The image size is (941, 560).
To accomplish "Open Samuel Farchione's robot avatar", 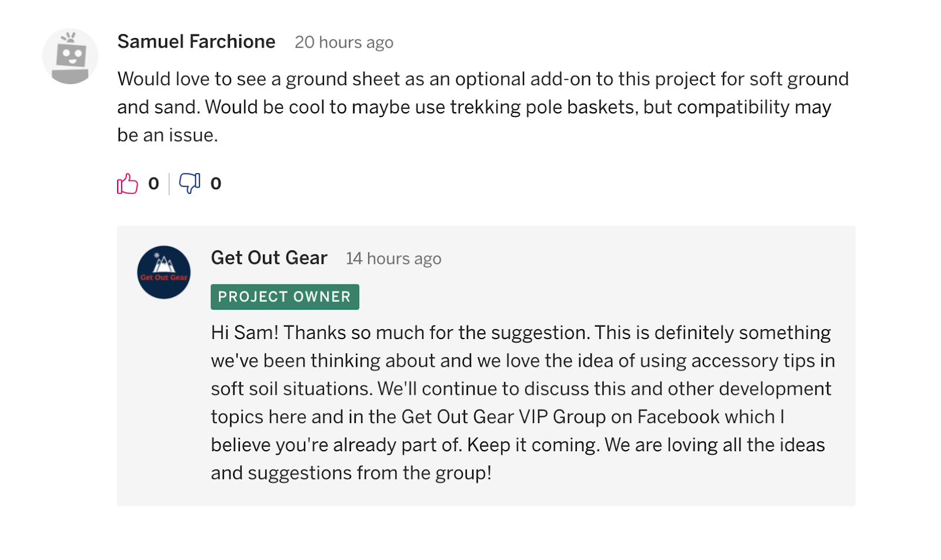I will tap(70, 56).
